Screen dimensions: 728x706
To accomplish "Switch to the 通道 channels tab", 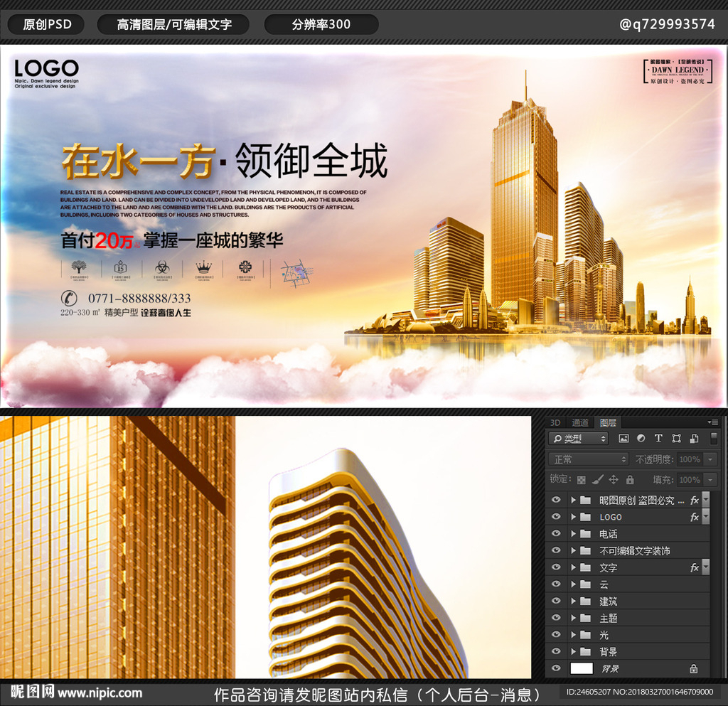I will click(x=580, y=422).
